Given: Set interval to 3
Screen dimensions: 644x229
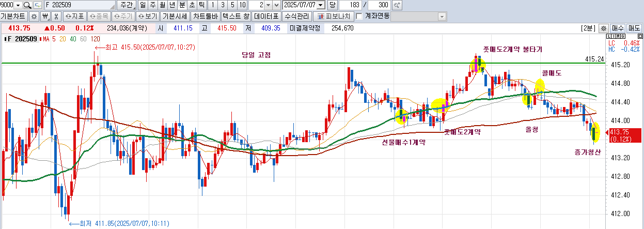Looking at the screenshot, I should tap(224, 5).
